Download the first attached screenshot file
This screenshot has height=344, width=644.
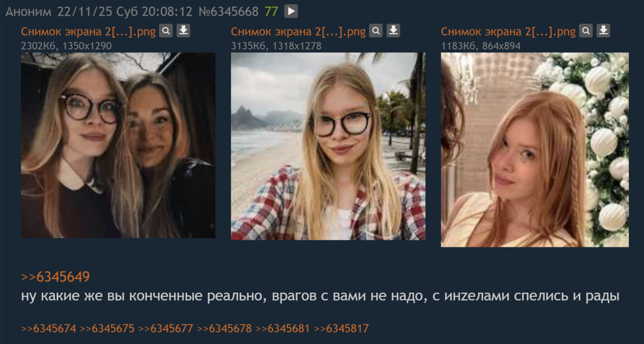(183, 31)
